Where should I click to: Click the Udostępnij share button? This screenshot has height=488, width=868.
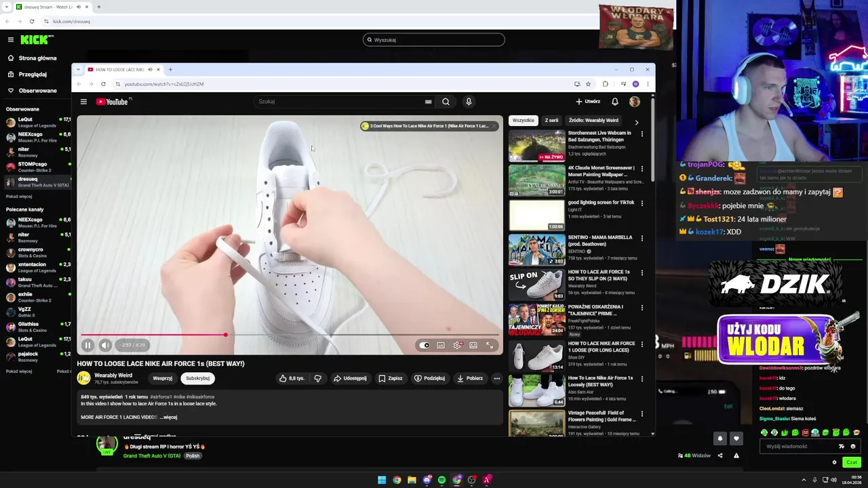350,378
